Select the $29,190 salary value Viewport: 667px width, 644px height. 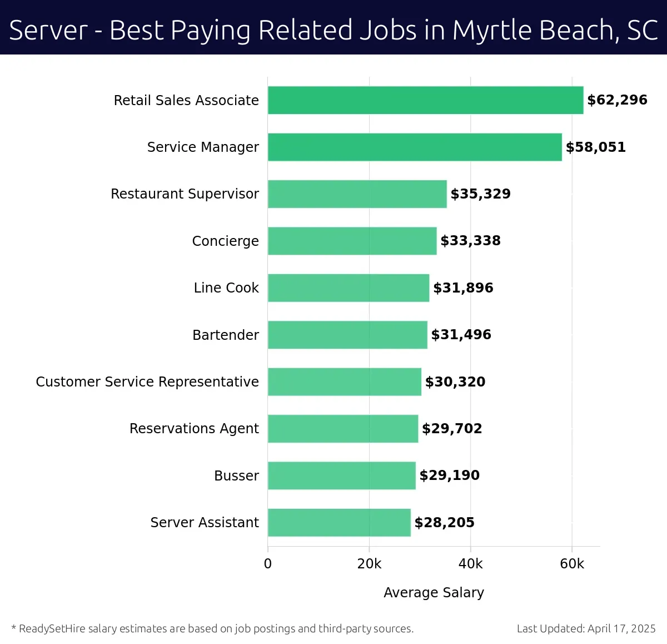click(x=450, y=475)
